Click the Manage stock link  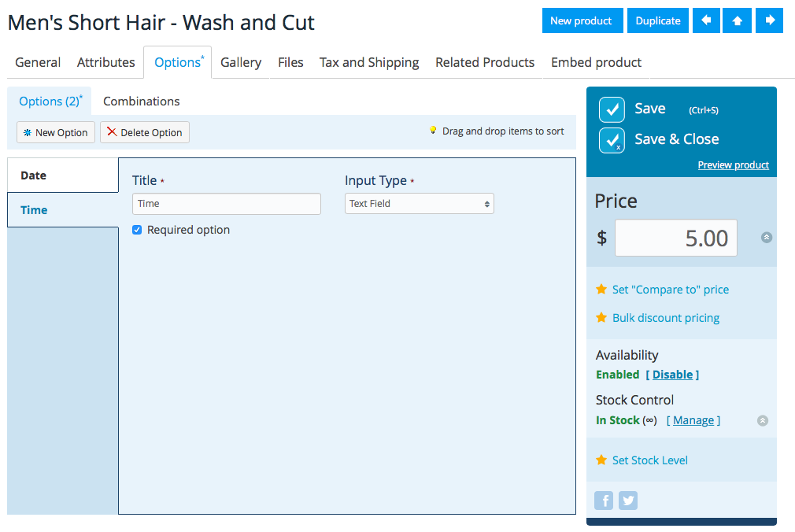(x=693, y=420)
